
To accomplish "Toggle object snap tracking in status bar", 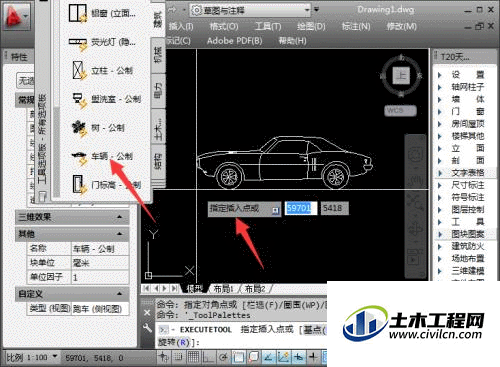I will pos(268,357).
